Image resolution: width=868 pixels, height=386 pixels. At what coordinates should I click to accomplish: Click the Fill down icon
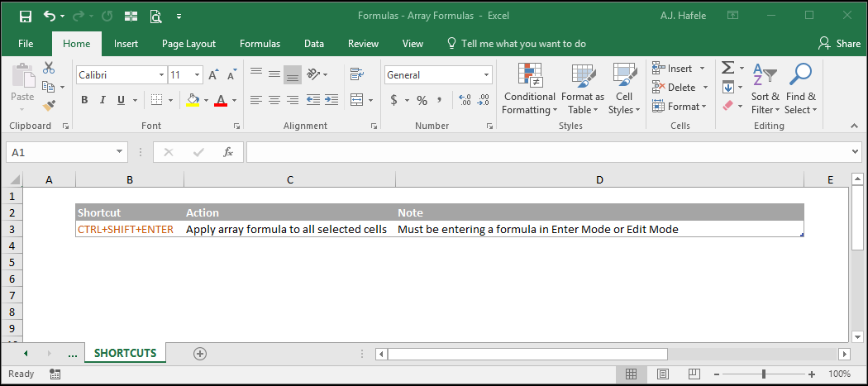728,87
